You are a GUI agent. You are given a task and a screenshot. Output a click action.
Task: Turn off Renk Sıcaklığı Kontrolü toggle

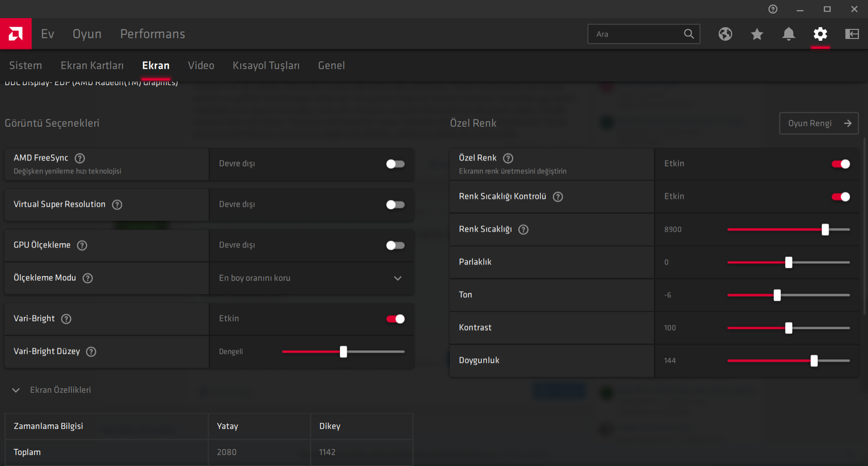(x=840, y=197)
